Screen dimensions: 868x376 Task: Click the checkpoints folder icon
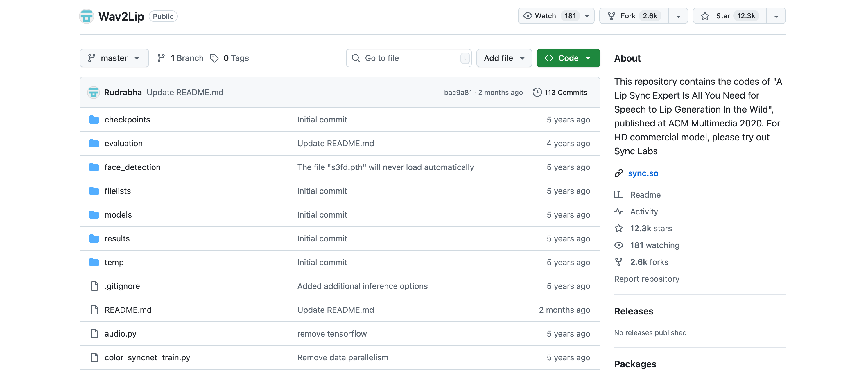tap(94, 120)
